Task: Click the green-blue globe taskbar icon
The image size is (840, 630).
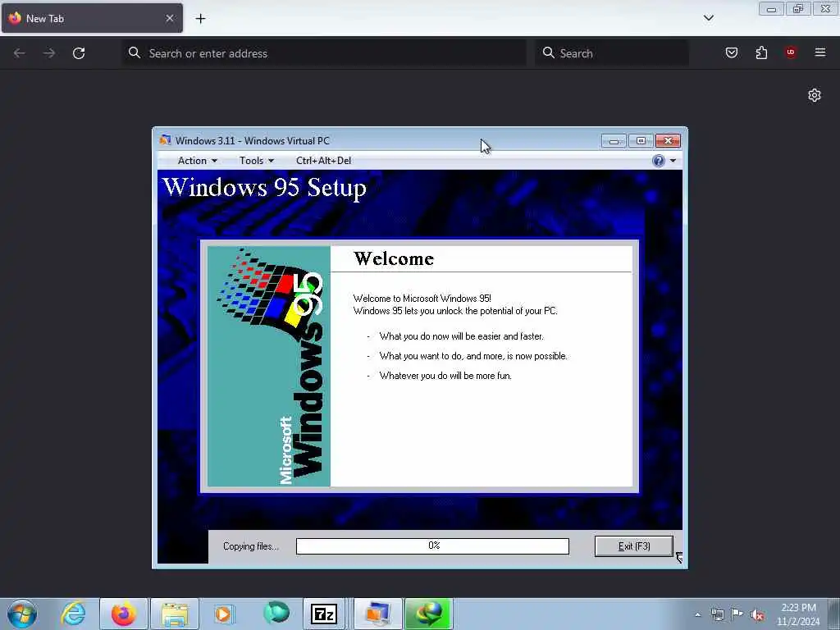Action: tap(276, 613)
